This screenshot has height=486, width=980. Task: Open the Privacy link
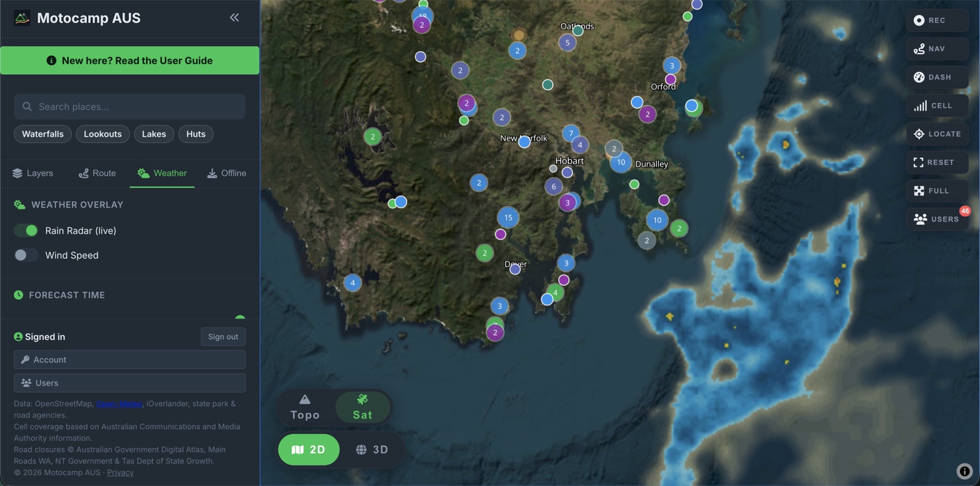click(120, 472)
